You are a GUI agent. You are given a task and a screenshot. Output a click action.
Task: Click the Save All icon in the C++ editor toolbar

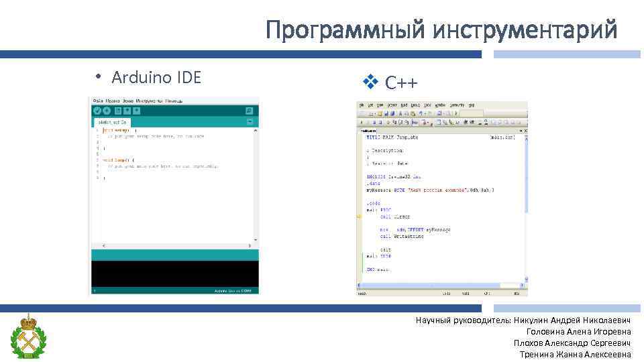tap(392, 114)
